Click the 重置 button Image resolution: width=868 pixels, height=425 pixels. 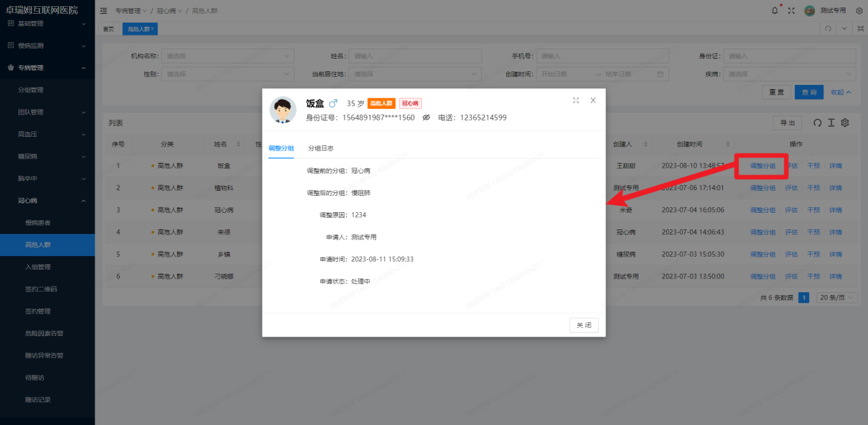(776, 92)
